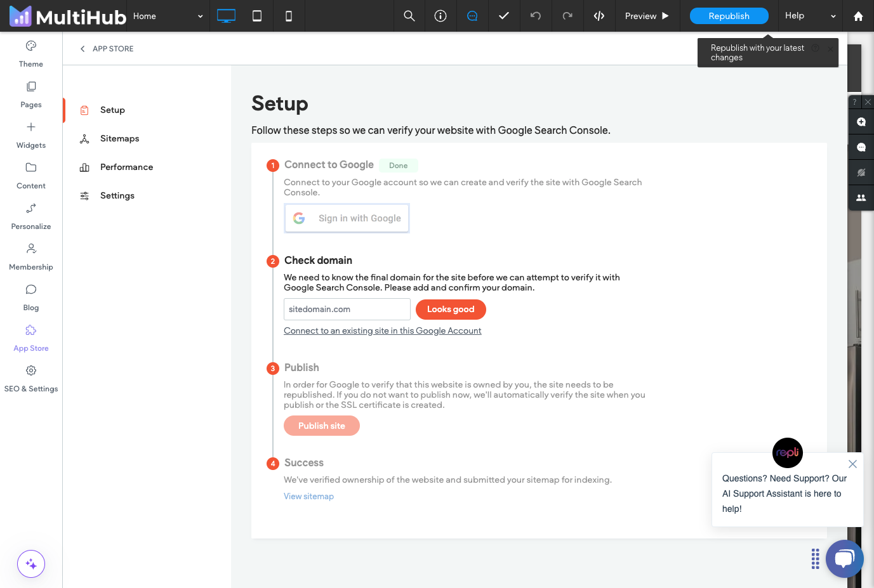Open the Widgets panel
The width and height of the screenshot is (874, 588).
[x=31, y=136]
